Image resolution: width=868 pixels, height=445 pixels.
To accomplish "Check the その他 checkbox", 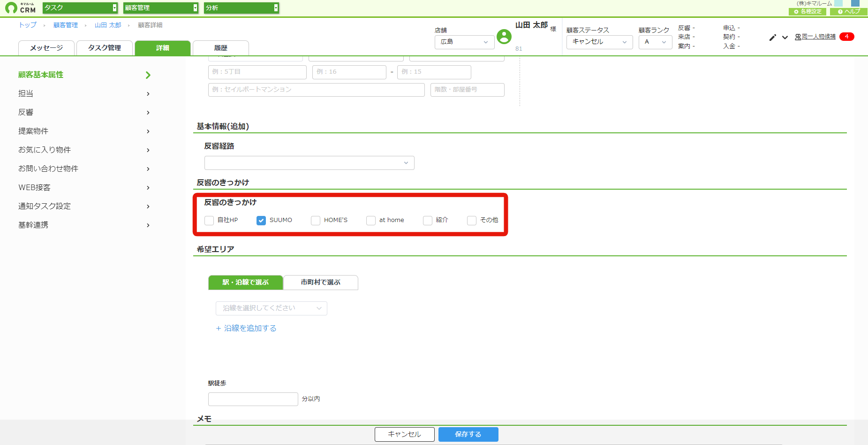I will (472, 220).
